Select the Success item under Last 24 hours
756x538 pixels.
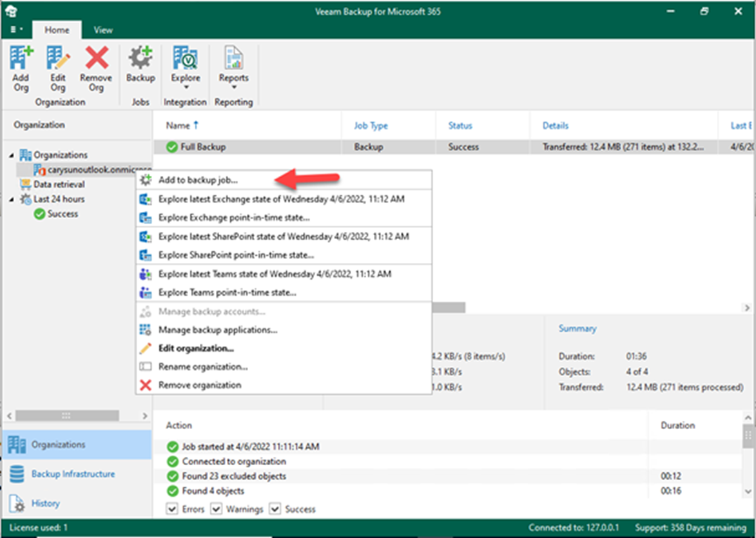coord(56,214)
